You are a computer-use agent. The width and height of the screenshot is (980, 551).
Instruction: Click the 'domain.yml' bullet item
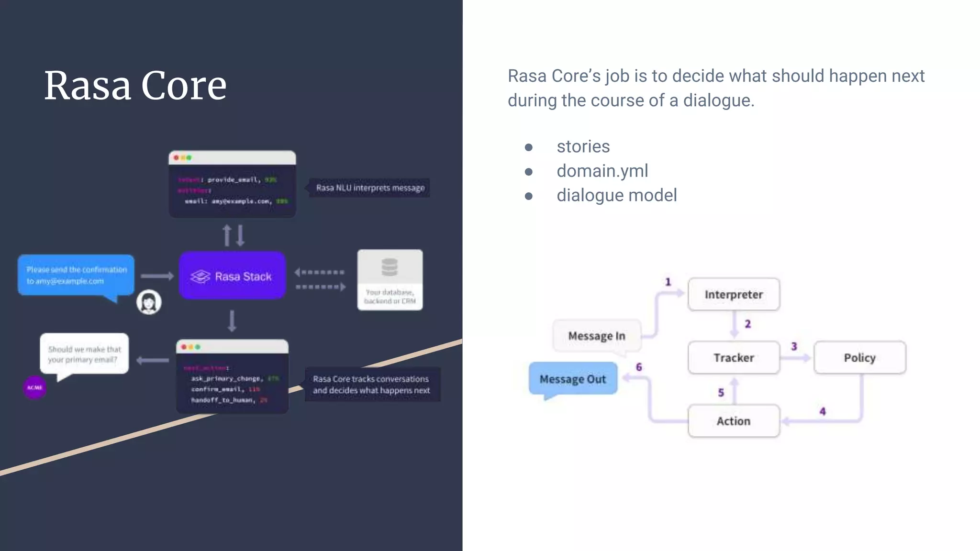602,171
